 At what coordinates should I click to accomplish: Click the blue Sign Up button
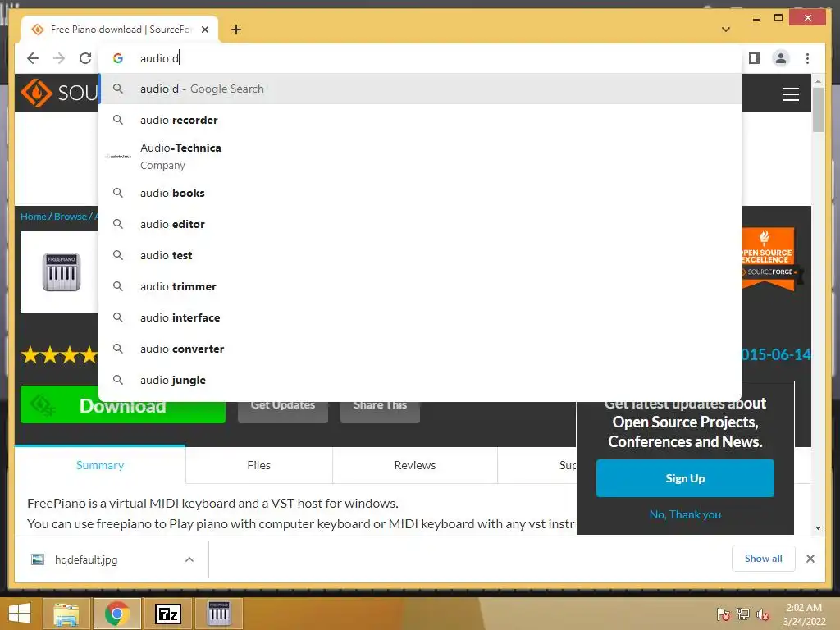[685, 478]
